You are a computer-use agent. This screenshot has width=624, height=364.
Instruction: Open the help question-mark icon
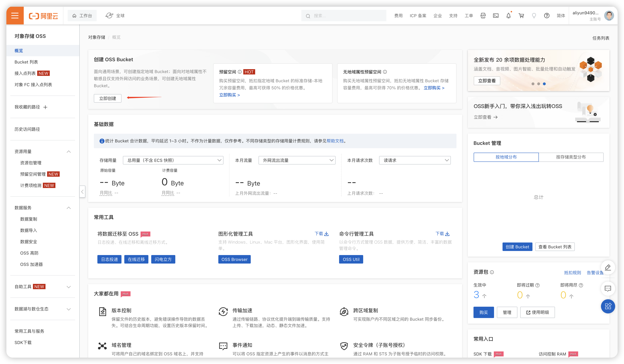547,16
